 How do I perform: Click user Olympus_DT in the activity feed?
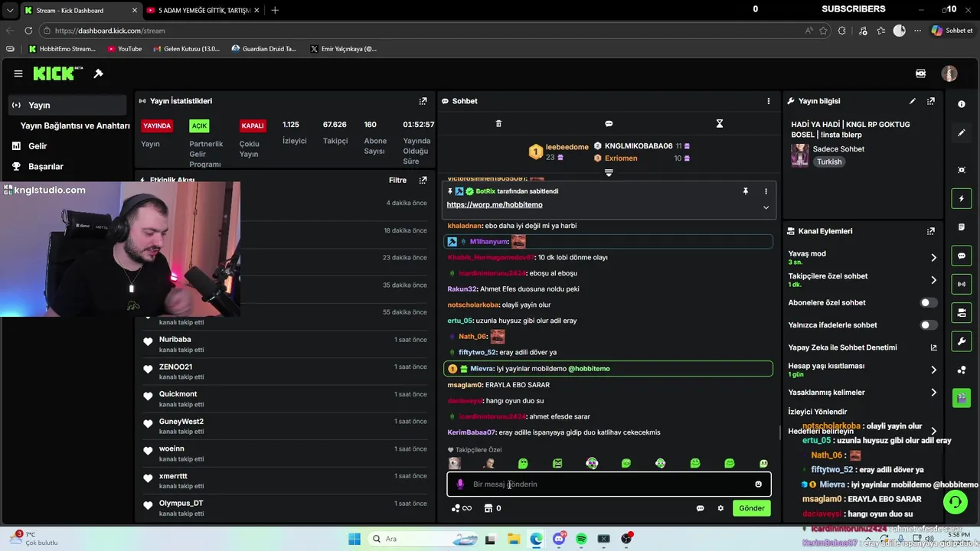181,504
